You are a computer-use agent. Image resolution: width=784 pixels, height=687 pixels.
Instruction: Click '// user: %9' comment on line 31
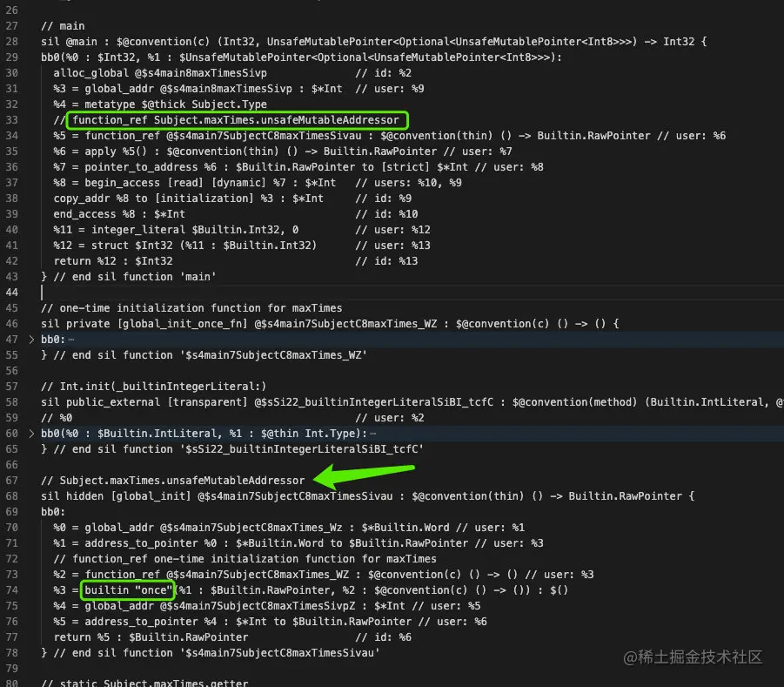(x=390, y=89)
